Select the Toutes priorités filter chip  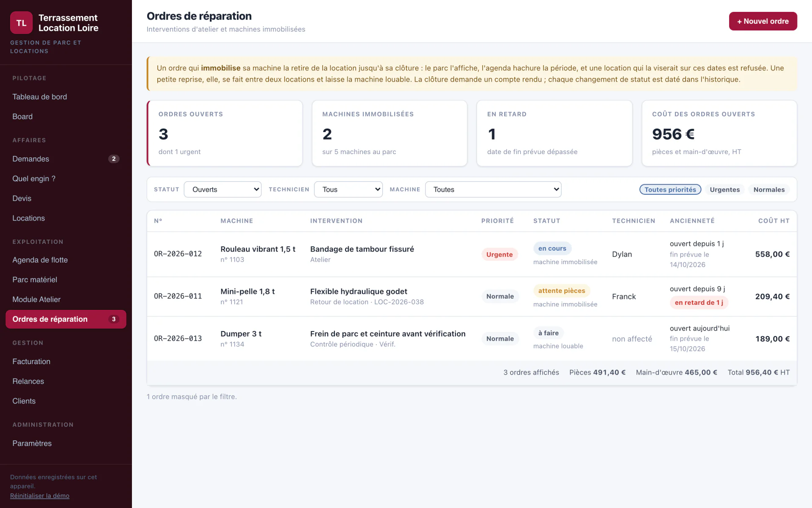670,189
